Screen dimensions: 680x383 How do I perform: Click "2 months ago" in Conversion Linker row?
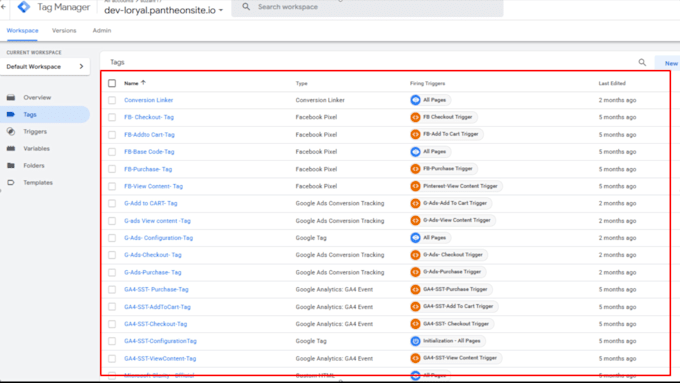618,100
